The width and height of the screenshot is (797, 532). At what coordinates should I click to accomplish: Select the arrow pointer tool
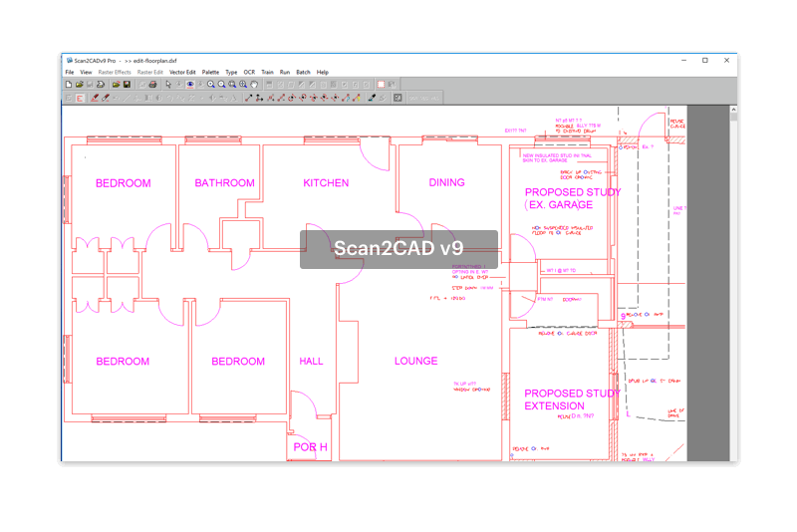[x=168, y=85]
